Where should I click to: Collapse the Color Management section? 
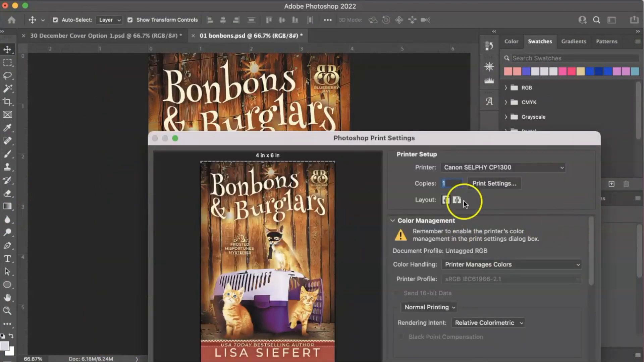tap(392, 221)
